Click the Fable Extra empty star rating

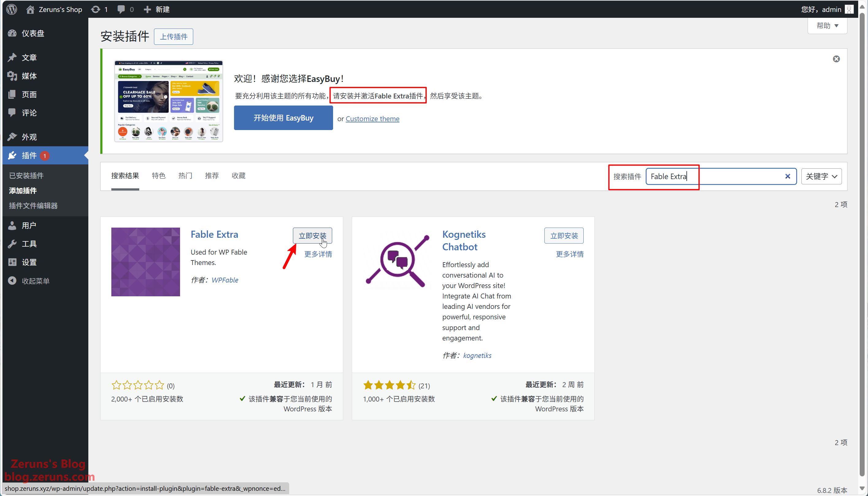point(138,385)
